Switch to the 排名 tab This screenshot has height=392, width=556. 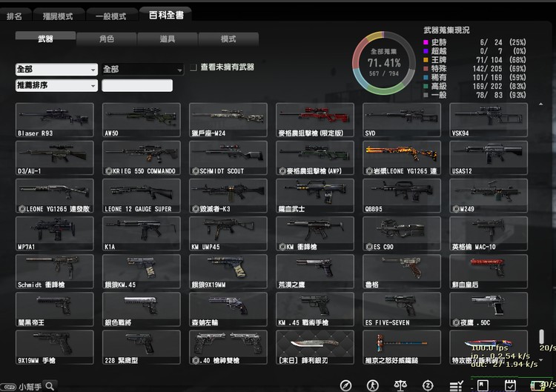[x=15, y=16]
